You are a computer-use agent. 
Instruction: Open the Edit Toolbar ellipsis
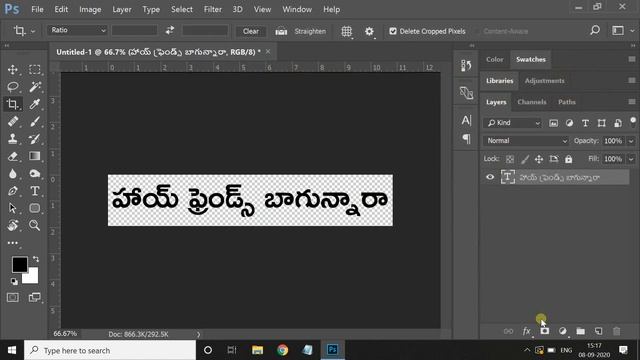[13, 243]
